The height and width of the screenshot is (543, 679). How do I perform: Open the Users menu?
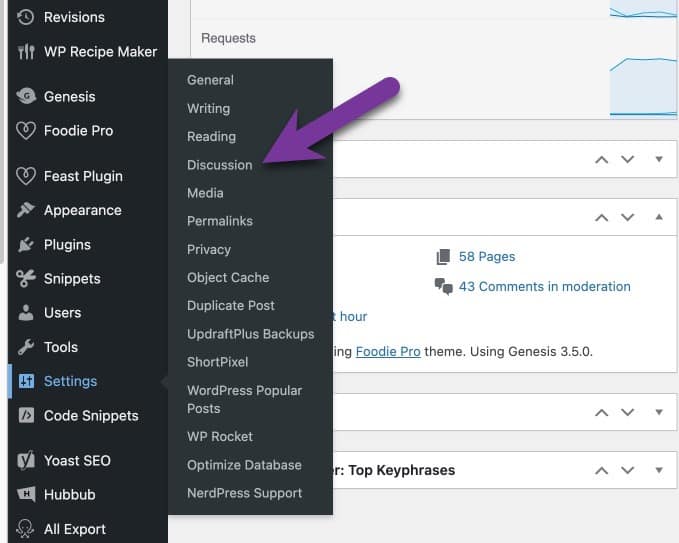coord(62,313)
